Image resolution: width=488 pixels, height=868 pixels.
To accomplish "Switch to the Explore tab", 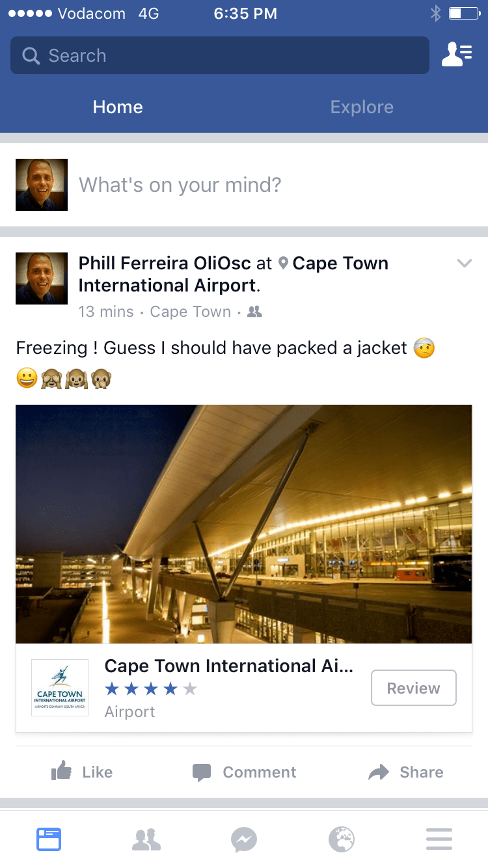I will pos(362,107).
